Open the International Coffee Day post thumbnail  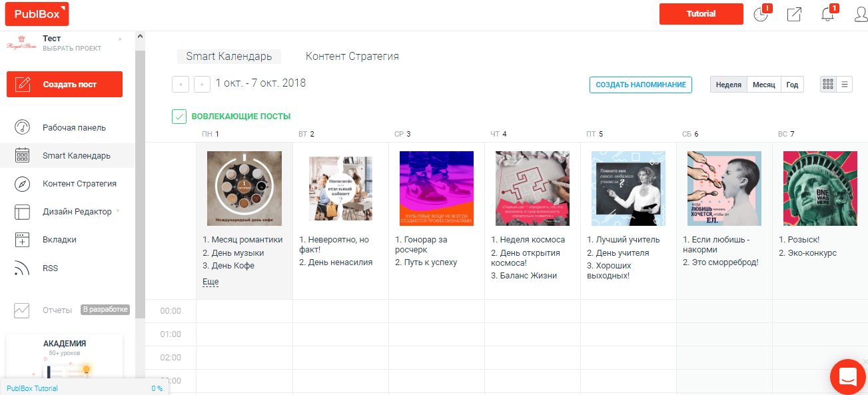pyautogui.click(x=244, y=189)
